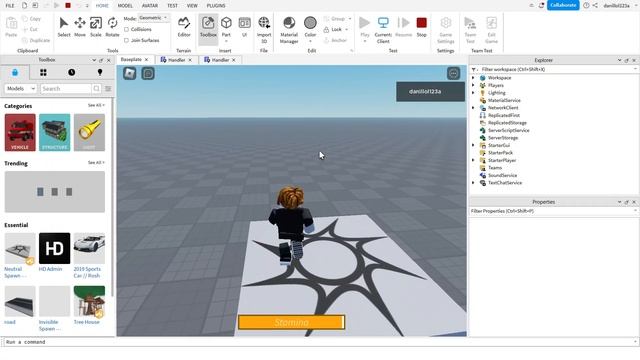This screenshot has width=640, height=360.
Task: Expand the TextChatService tree node
Action: (473, 183)
